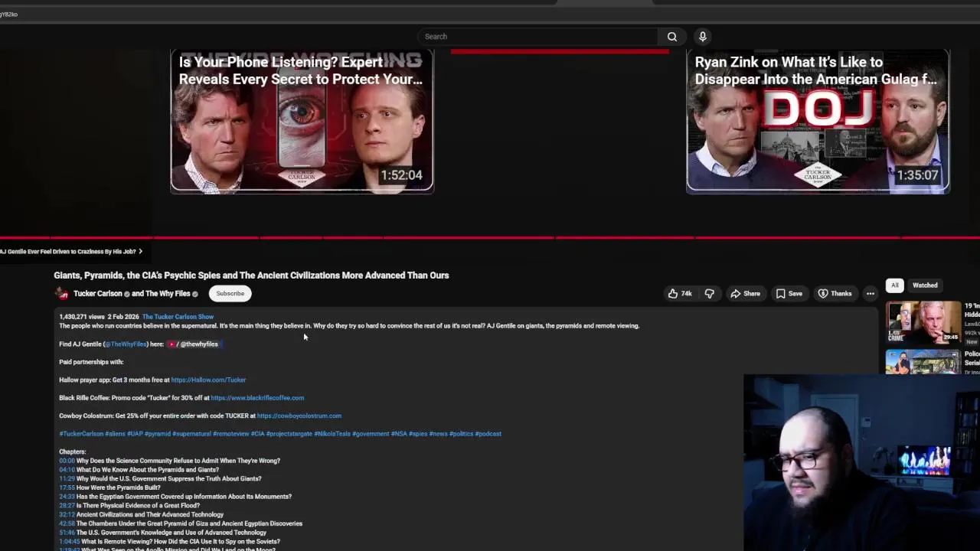Open The Tucker Carlson Show link

click(x=178, y=317)
